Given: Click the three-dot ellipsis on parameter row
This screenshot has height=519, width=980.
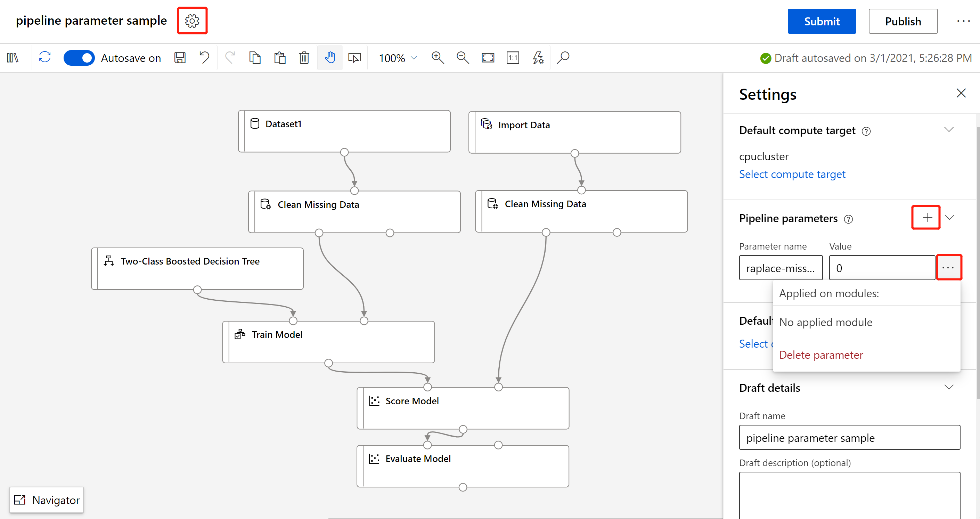Looking at the screenshot, I should (x=948, y=267).
